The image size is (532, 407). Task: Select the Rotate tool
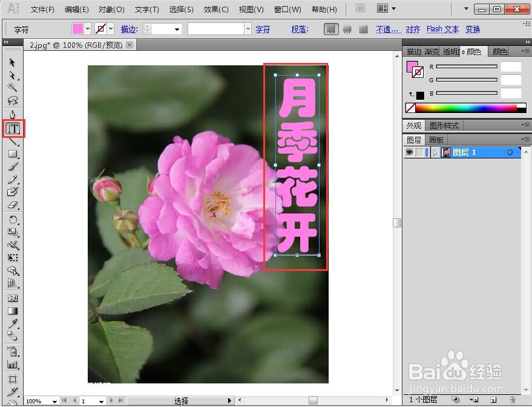(13, 220)
